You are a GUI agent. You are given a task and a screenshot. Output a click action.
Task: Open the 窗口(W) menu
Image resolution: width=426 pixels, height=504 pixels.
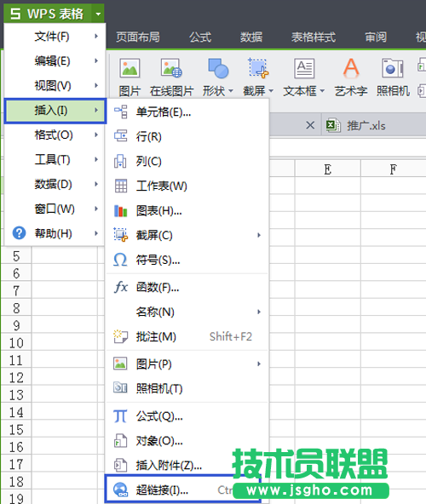(x=55, y=209)
